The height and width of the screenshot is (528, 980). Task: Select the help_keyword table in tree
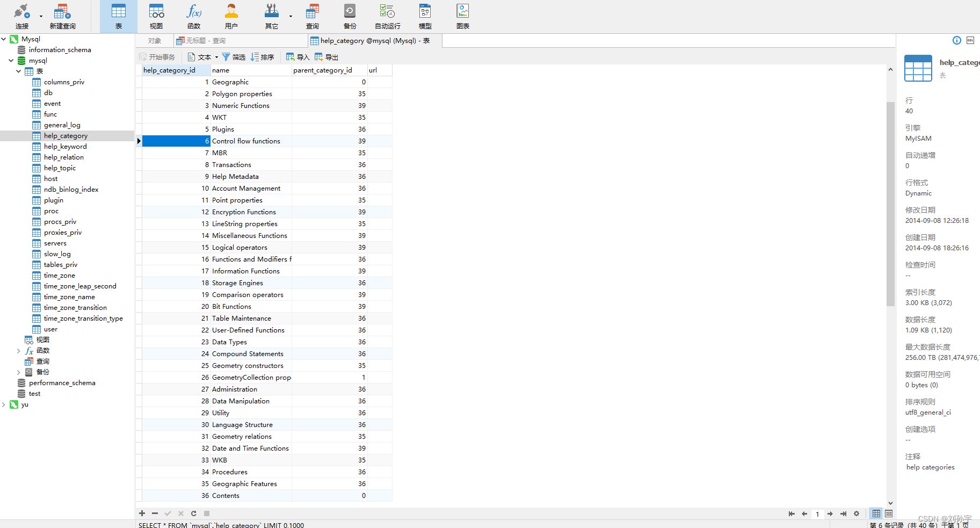click(x=65, y=147)
